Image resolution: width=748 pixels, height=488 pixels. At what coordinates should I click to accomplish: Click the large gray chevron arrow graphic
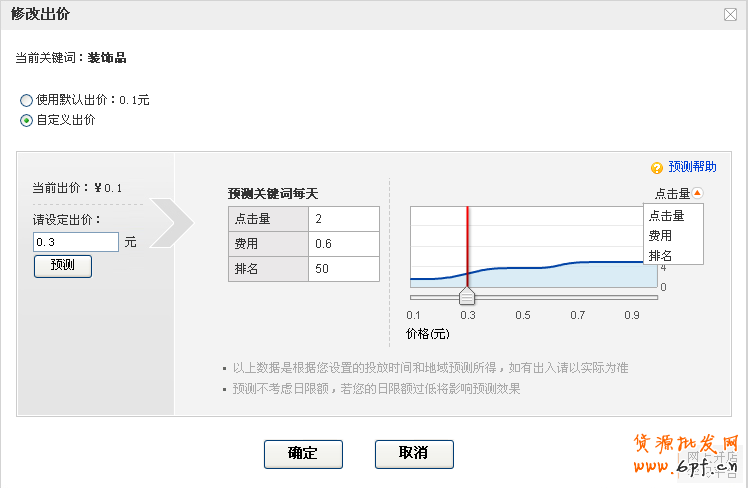pos(172,221)
